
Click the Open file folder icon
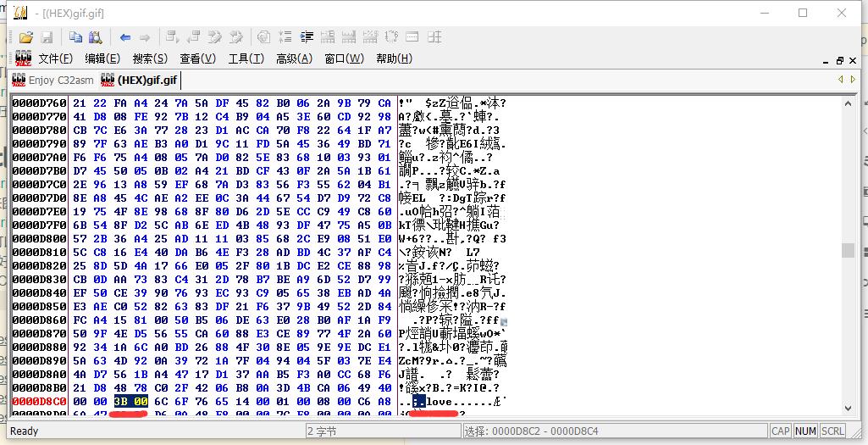tap(26, 37)
